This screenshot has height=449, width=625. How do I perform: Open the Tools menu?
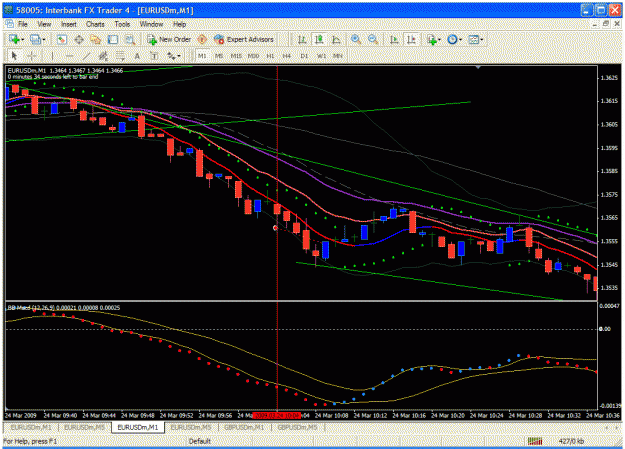[x=122, y=24]
